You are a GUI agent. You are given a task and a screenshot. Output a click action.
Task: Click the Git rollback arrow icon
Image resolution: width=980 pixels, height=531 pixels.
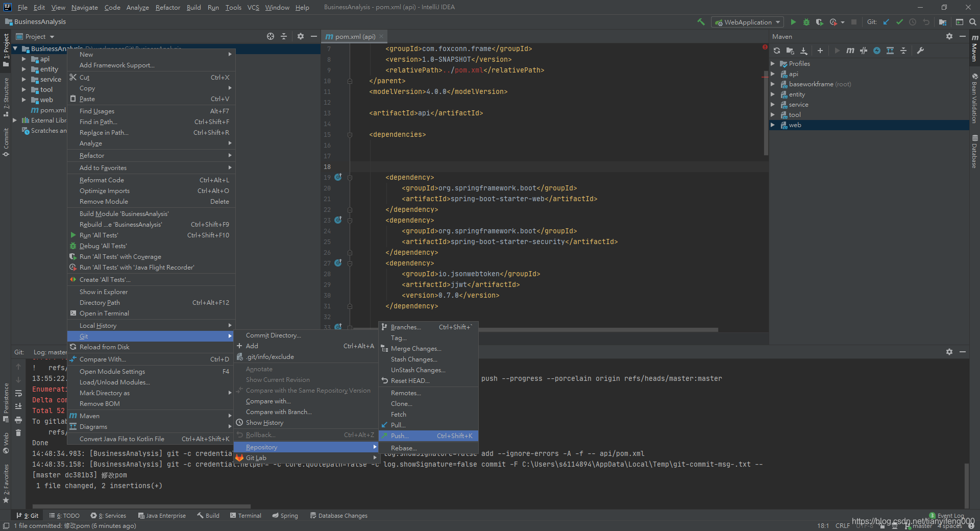[926, 22]
